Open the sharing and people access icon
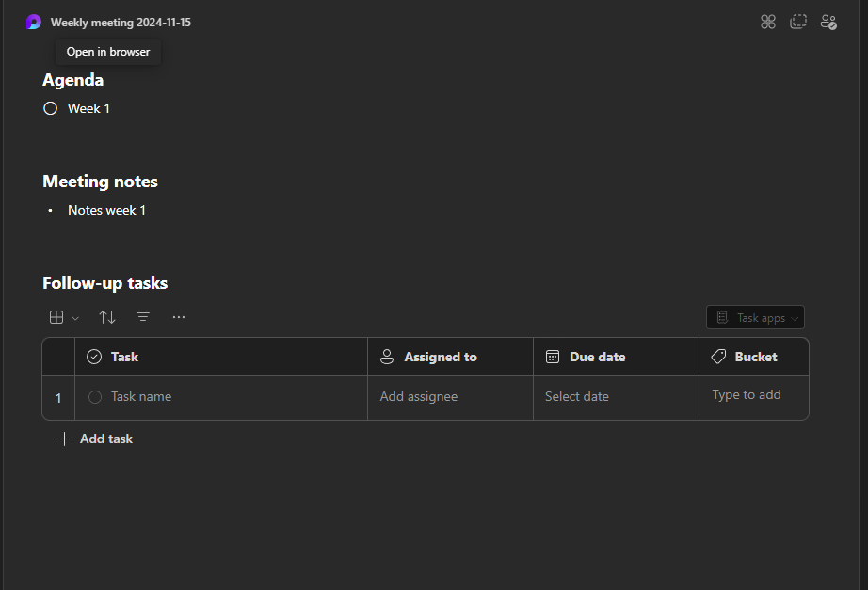This screenshot has width=868, height=590. pos(828,23)
